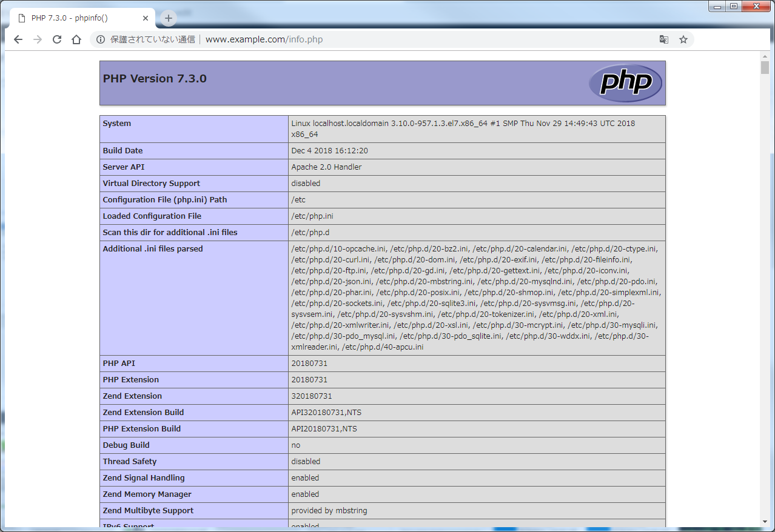Click the translate page icon

click(664, 39)
